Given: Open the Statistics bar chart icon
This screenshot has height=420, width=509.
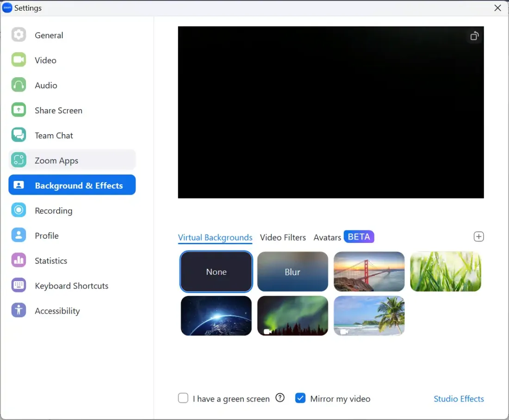Looking at the screenshot, I should pyautogui.click(x=19, y=260).
